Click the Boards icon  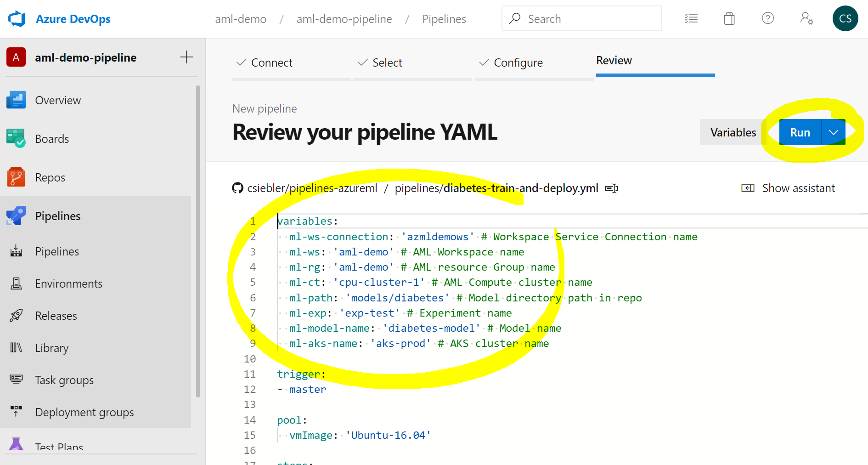click(x=16, y=138)
